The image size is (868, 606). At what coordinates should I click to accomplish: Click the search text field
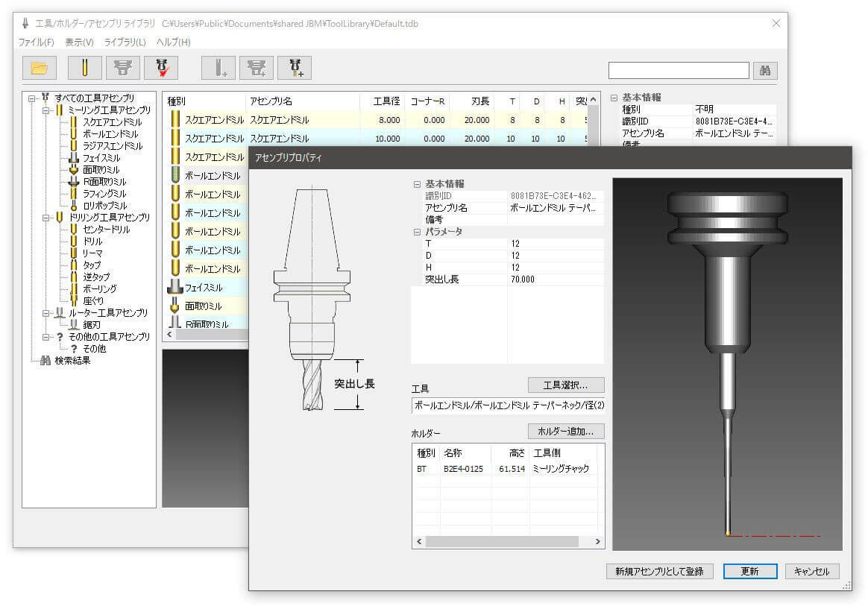coord(678,70)
